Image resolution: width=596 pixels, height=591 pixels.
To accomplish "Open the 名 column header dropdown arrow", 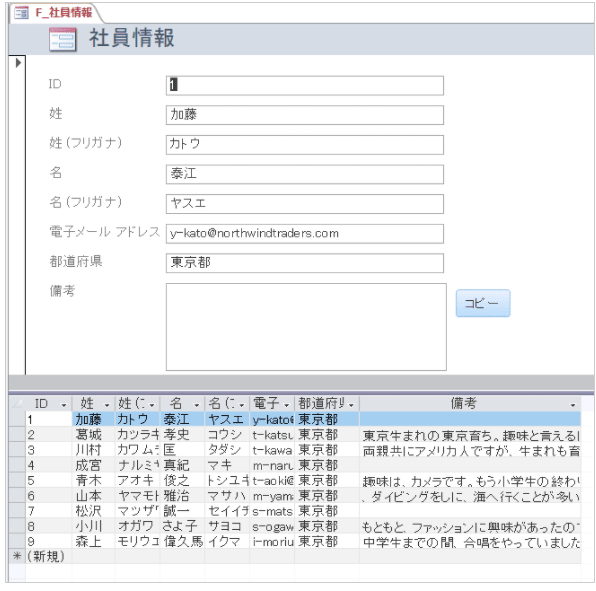I will pos(197,405).
